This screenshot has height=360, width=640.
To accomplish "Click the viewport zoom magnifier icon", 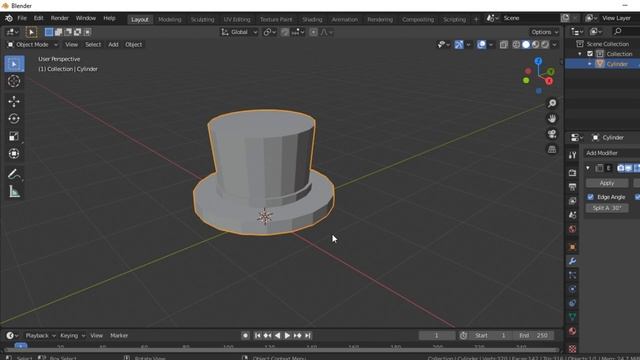I will coord(552,103).
